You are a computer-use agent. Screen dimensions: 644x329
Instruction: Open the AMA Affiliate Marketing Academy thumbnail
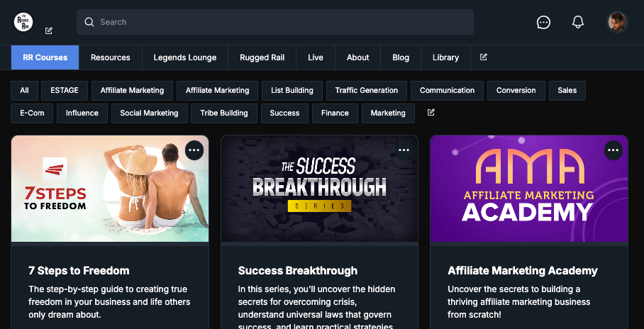[x=529, y=189]
